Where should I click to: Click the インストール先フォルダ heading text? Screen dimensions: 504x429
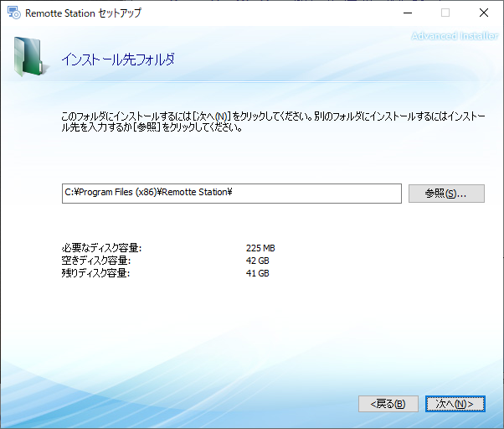tap(118, 59)
